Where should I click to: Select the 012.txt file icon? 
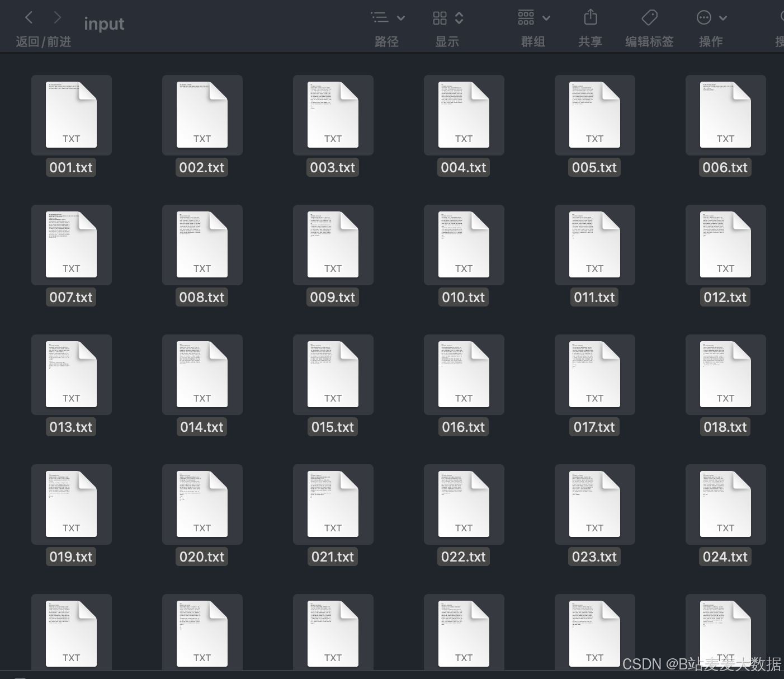click(x=726, y=244)
